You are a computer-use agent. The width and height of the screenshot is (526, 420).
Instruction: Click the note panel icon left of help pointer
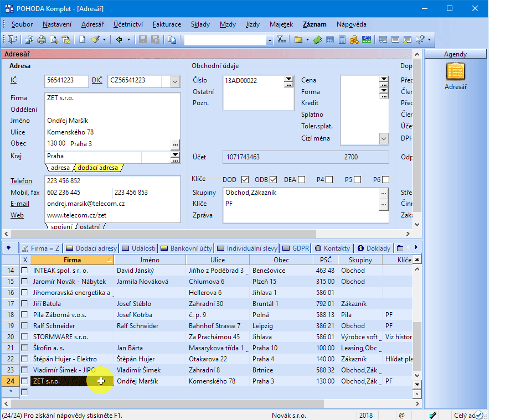click(408, 40)
